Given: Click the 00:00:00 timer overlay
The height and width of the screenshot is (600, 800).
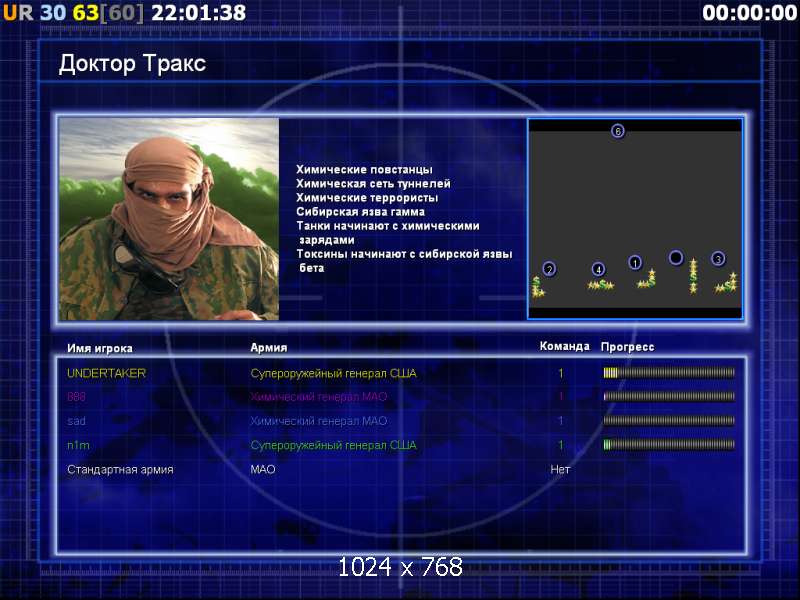Looking at the screenshot, I should click(749, 13).
